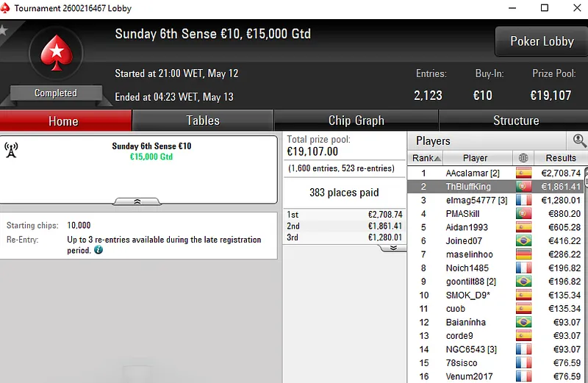Viewport: 588px width, 383px height.
Task: Switch to the Tables tab
Action: (x=203, y=121)
